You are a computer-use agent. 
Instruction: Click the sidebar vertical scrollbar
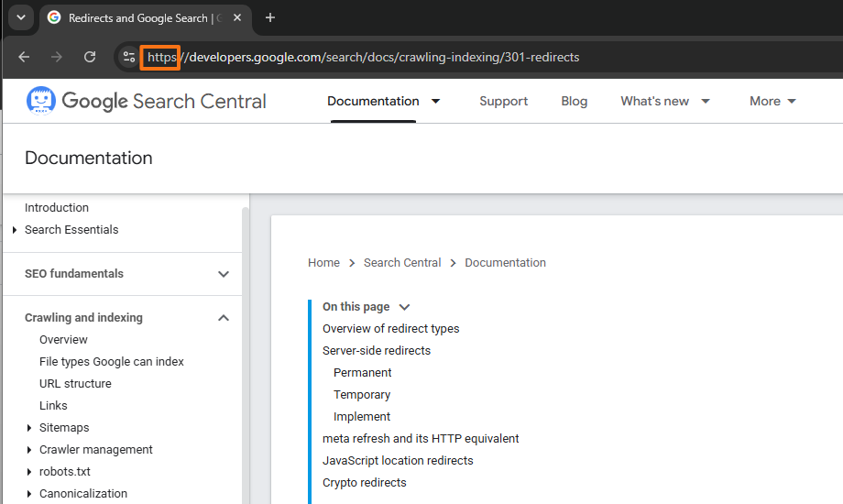pyautogui.click(x=246, y=355)
